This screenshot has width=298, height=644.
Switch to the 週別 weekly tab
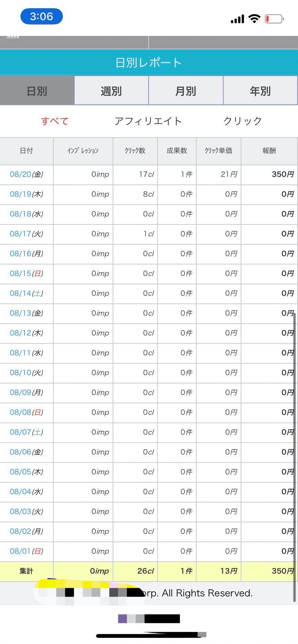[x=111, y=91]
